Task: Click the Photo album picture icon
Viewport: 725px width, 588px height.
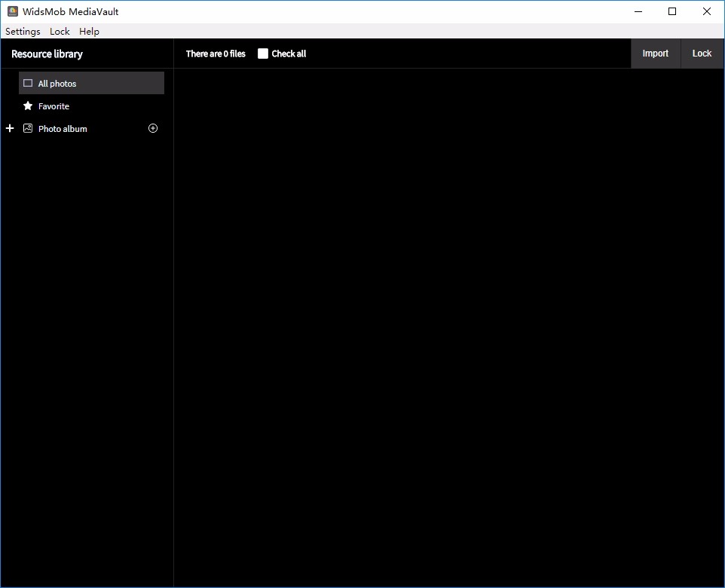Action: tap(28, 129)
